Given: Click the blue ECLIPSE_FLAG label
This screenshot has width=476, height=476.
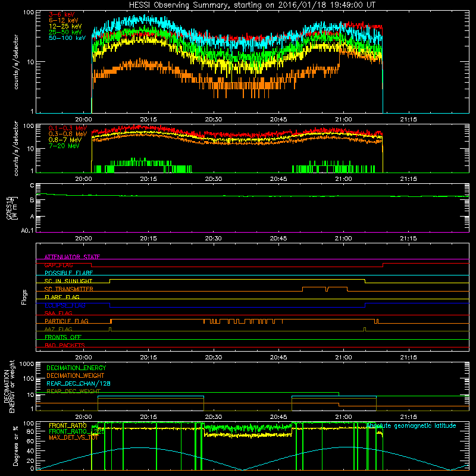Looking at the screenshot, I should [65, 305].
